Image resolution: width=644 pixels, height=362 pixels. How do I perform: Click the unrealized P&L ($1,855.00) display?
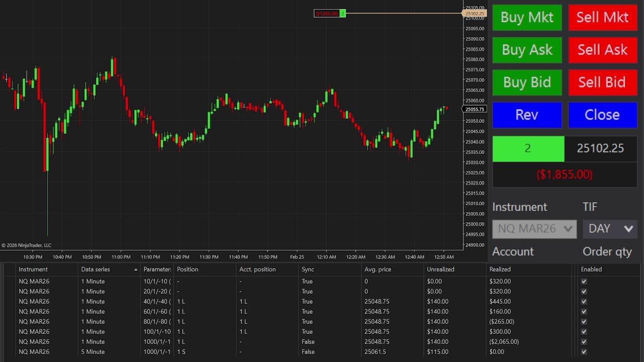pyautogui.click(x=565, y=174)
